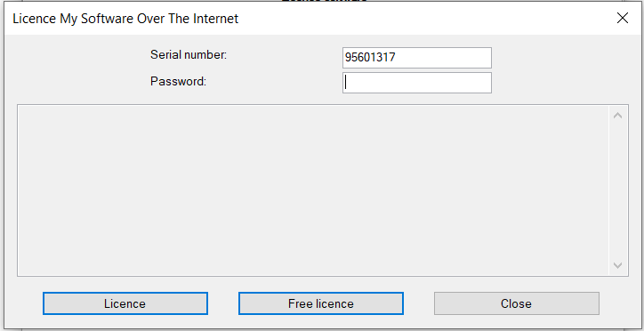Click inside the Password field
The image size is (644, 331).
[417, 83]
